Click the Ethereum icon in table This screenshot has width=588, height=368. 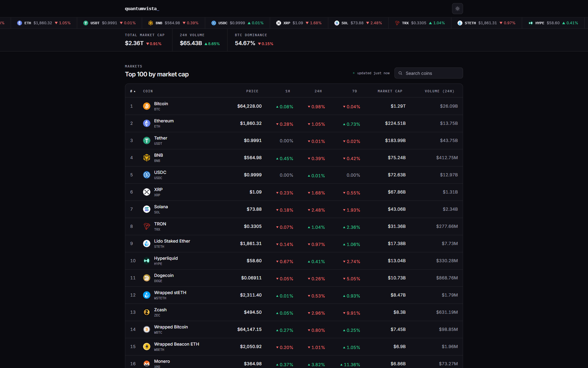click(147, 123)
